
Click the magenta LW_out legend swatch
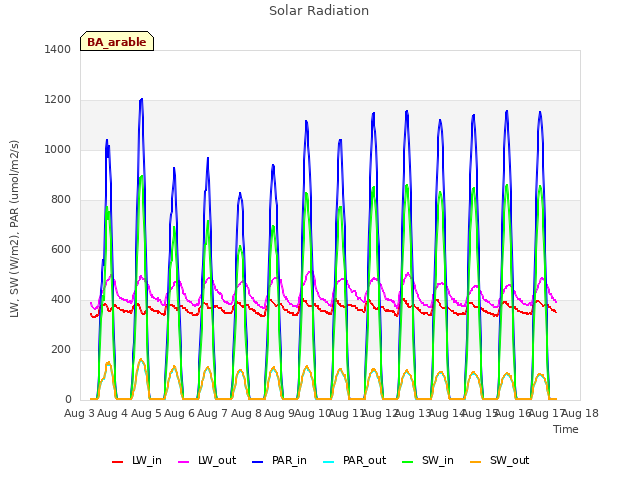pyautogui.click(x=184, y=462)
